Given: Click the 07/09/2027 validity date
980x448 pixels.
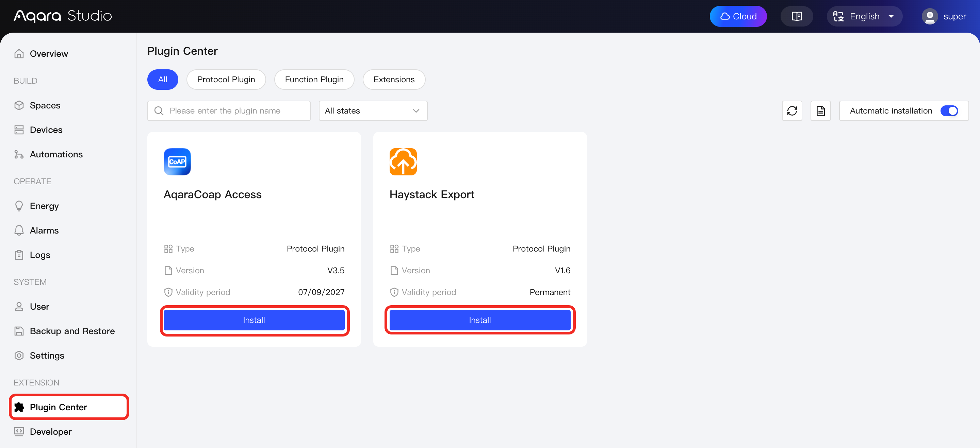Looking at the screenshot, I should (322, 292).
